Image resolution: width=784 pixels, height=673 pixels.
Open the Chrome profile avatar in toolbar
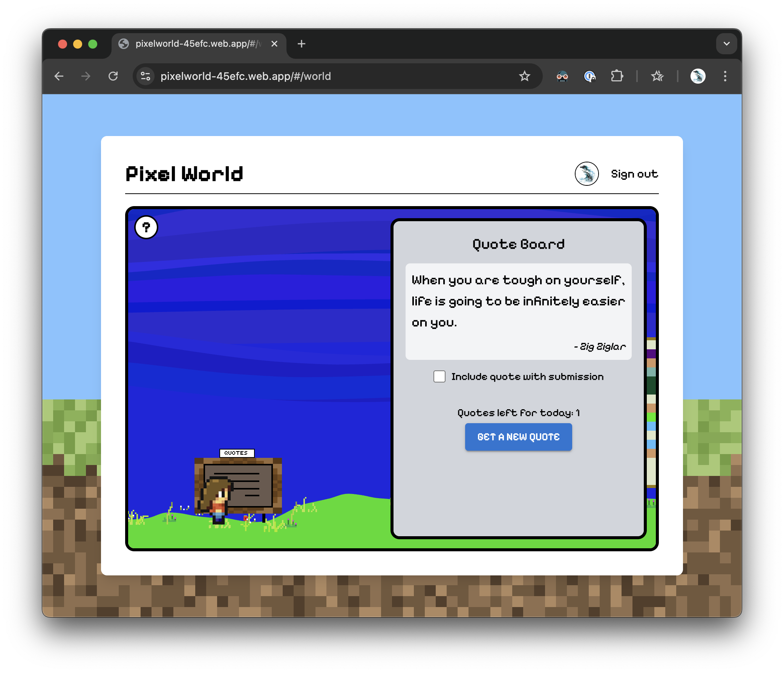[x=697, y=76]
